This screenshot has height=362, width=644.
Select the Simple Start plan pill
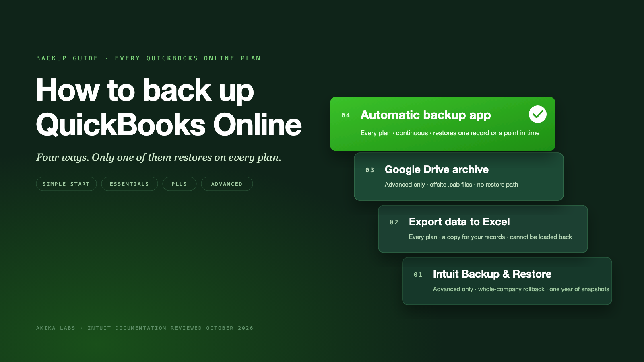(66, 184)
